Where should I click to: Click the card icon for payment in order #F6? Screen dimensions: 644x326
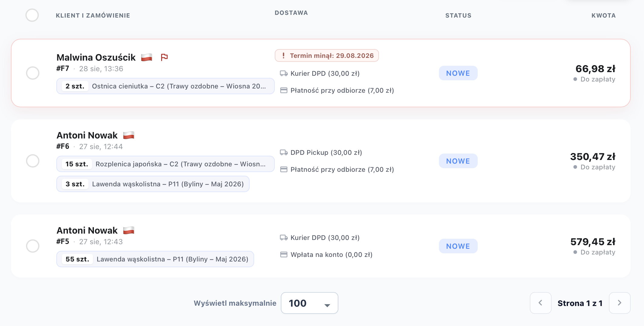(284, 169)
